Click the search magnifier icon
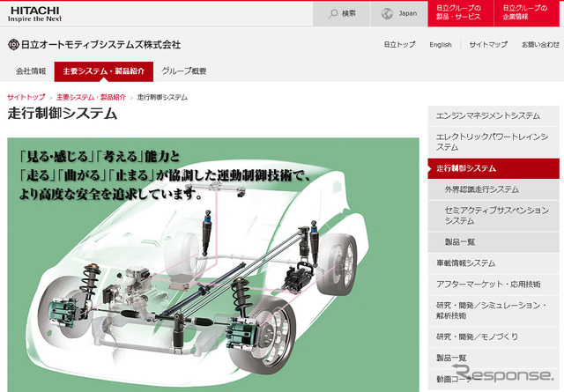The image size is (564, 392). (x=333, y=14)
